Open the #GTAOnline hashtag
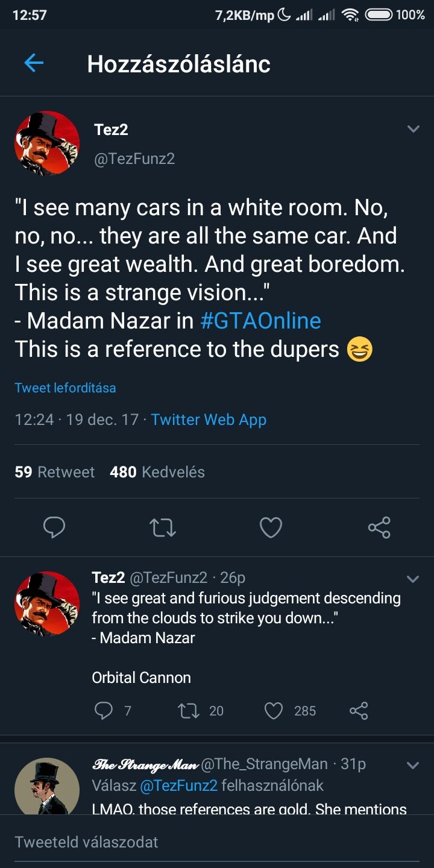434x868 pixels. pos(260,321)
